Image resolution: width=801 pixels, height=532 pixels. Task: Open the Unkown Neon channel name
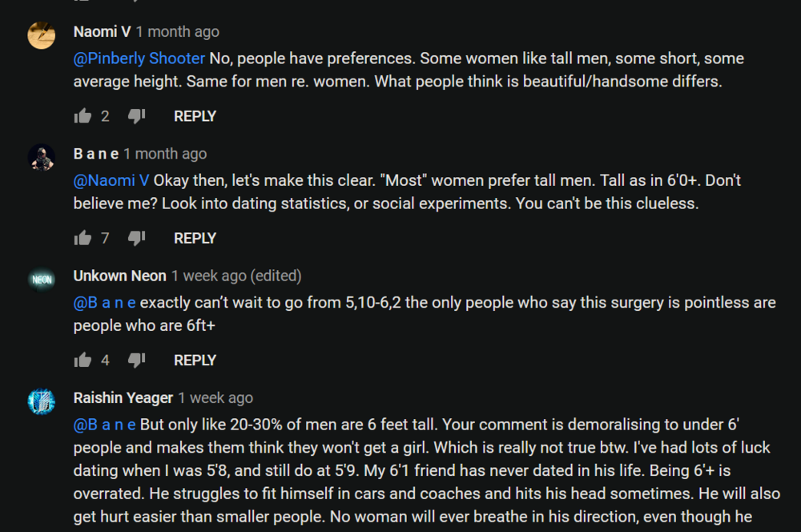click(x=119, y=276)
